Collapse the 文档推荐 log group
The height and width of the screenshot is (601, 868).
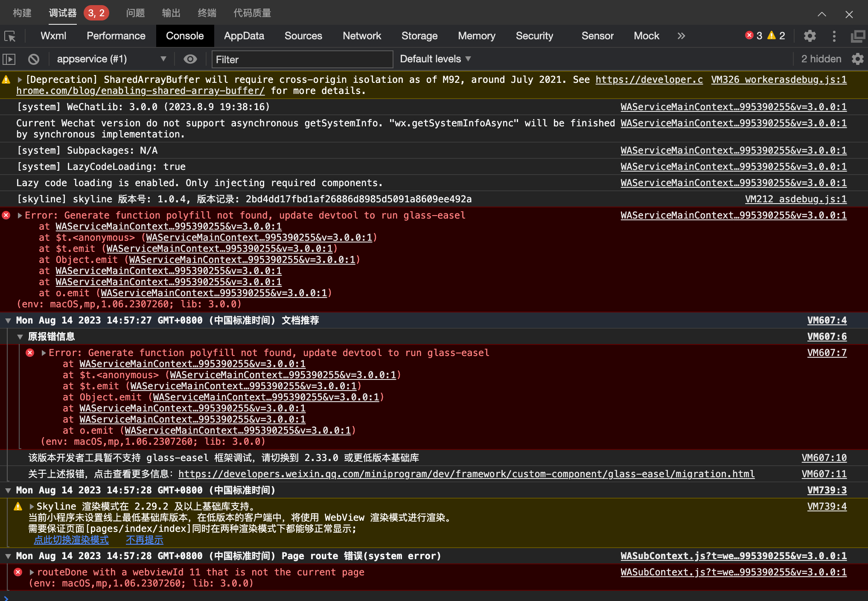8,321
